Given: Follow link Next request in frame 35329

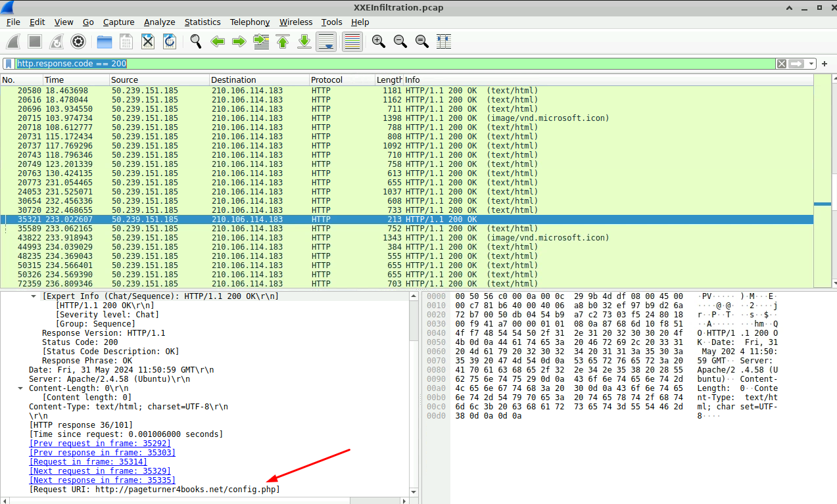Looking at the screenshot, I should (100, 471).
